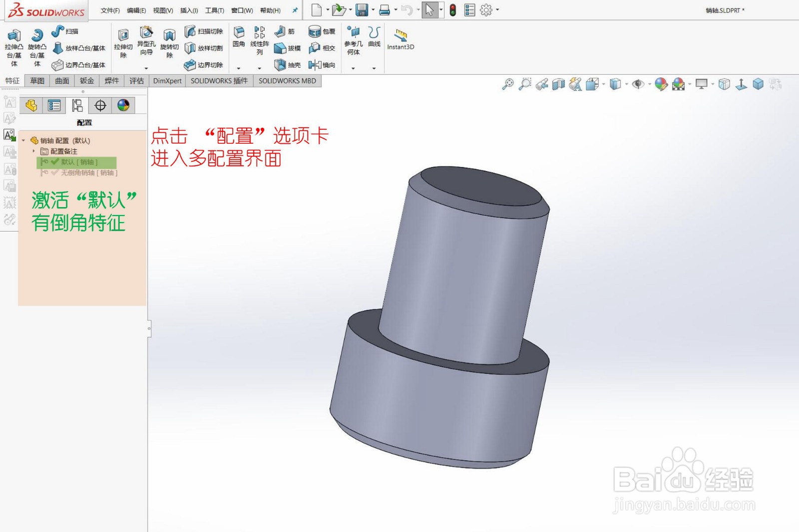Select the Revolved Boss/Base tool (旋转凸台/基体)
The width and height of the screenshot is (799, 532).
(37, 47)
